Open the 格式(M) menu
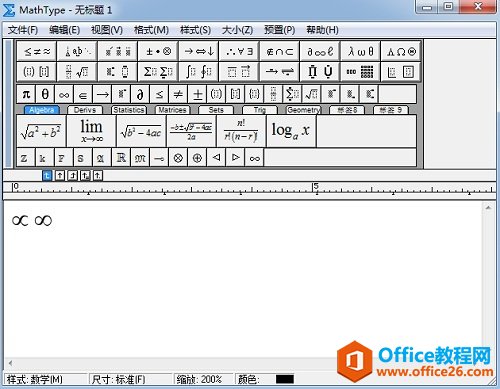The width and height of the screenshot is (500, 389). (x=151, y=30)
